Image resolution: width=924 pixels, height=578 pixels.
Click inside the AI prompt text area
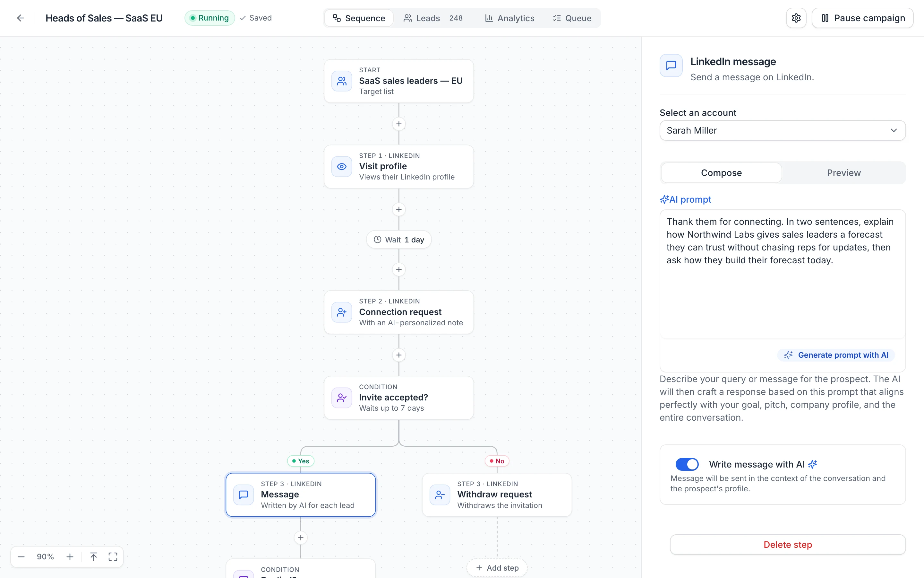[x=782, y=274]
